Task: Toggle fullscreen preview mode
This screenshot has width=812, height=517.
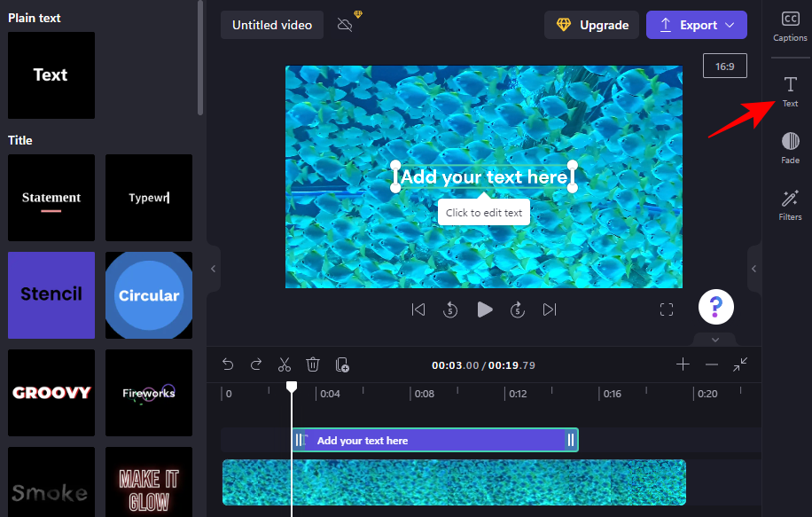Action: [x=667, y=309]
